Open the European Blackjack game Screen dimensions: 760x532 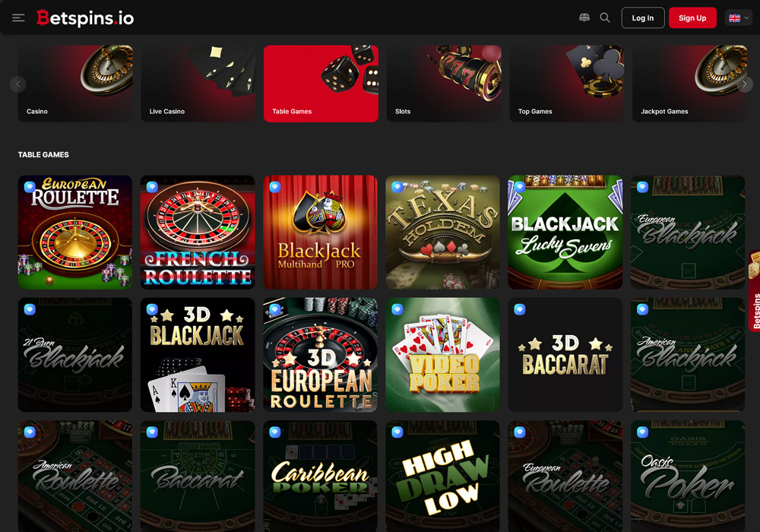tap(688, 232)
